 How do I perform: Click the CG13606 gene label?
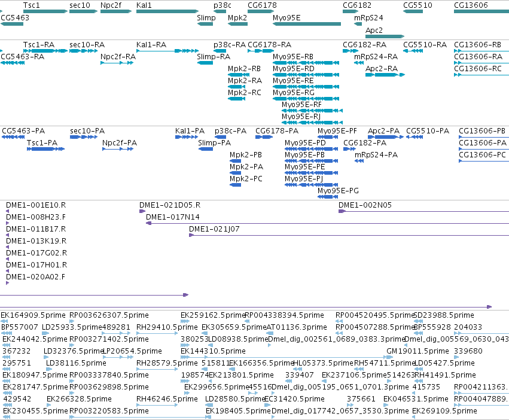(471, 5)
